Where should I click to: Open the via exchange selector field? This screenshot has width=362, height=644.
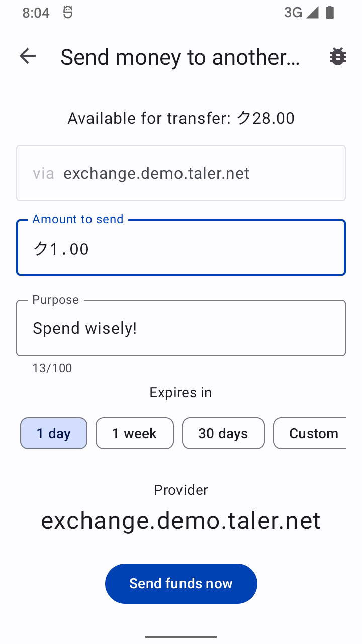point(181,173)
